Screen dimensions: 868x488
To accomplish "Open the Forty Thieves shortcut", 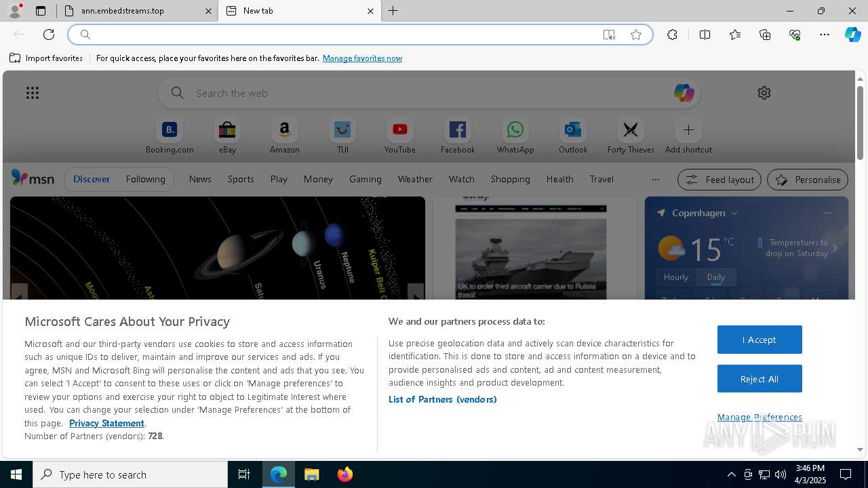I will pos(631,136).
